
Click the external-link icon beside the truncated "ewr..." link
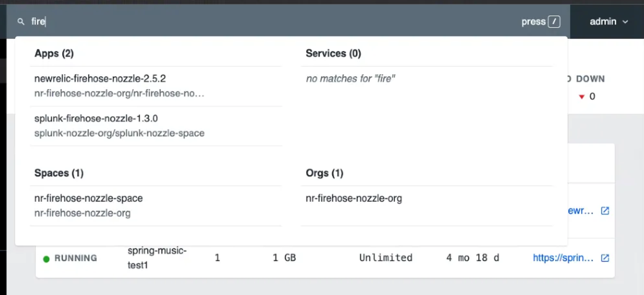pyautogui.click(x=605, y=211)
